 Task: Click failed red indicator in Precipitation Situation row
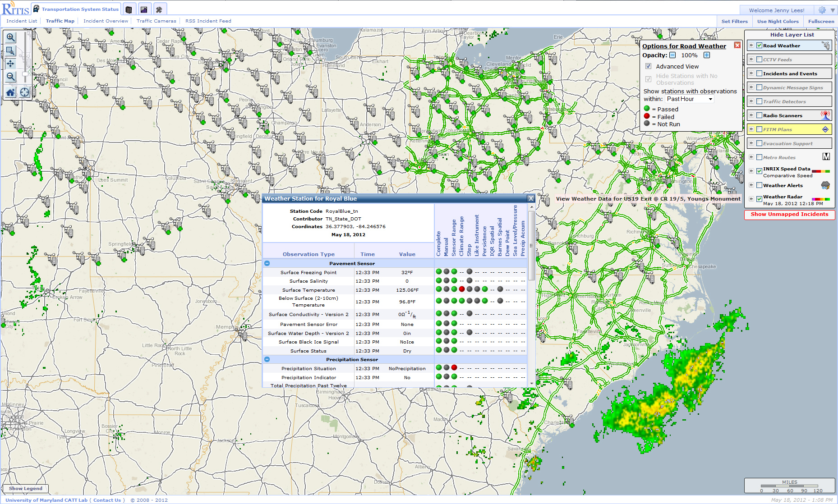point(454,367)
